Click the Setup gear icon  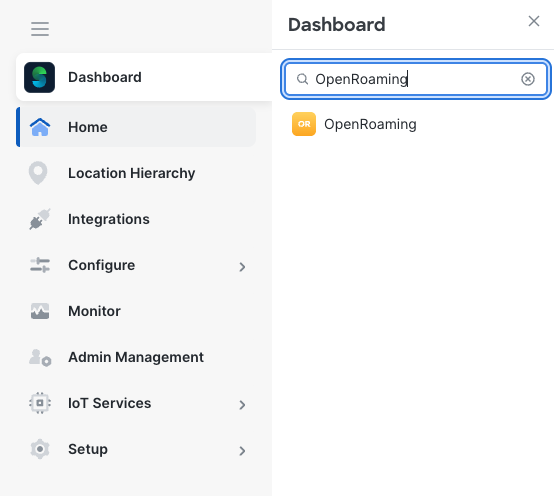pyautogui.click(x=40, y=449)
